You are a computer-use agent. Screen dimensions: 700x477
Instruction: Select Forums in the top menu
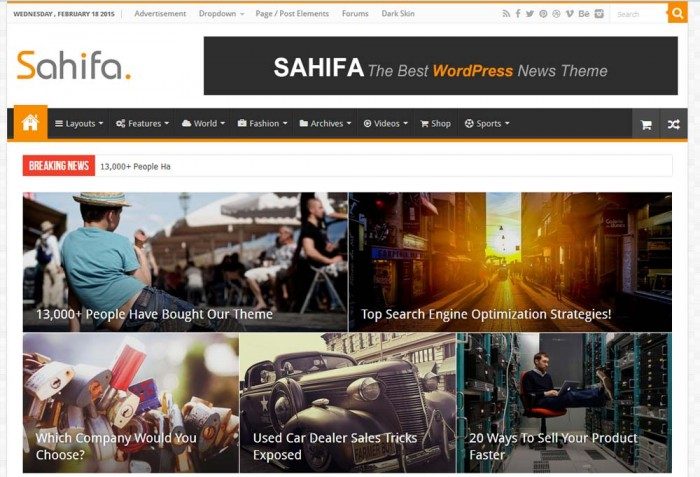355,14
